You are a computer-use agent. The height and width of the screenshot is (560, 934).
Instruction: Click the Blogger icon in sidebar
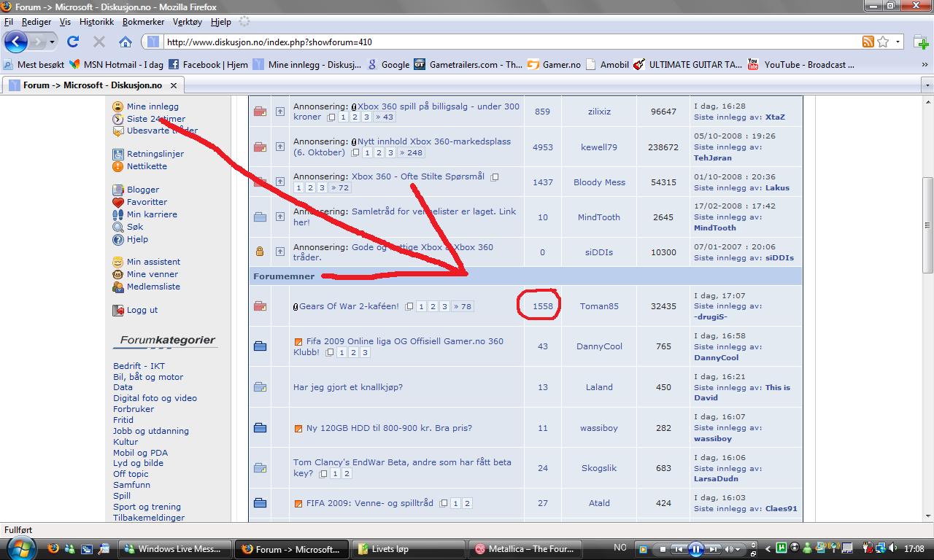[x=118, y=190]
